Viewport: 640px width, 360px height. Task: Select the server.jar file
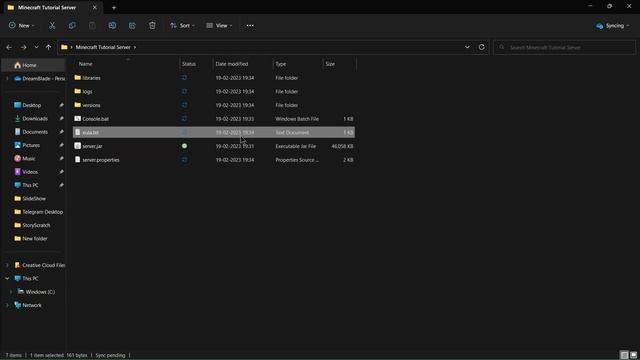pyautogui.click(x=214, y=146)
